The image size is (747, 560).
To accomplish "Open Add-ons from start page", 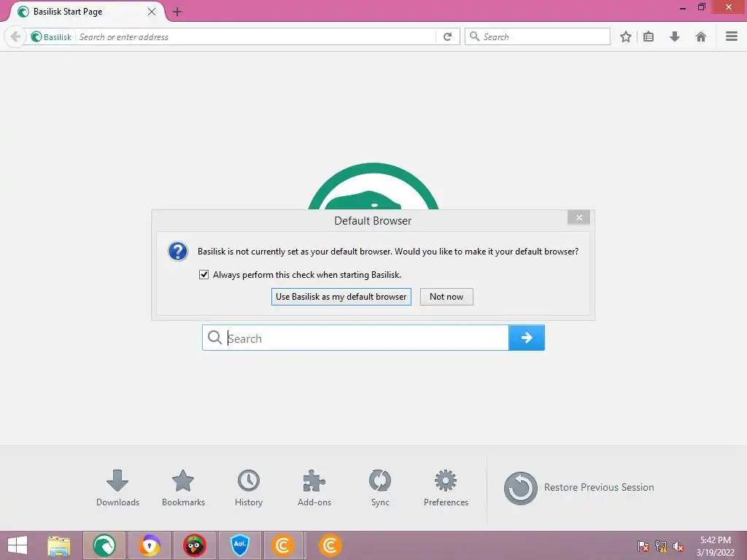I will [314, 488].
